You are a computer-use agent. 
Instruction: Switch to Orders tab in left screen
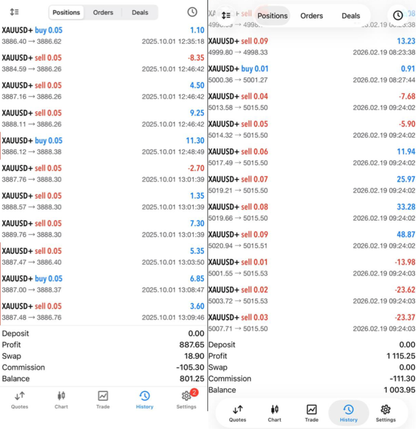[103, 13]
